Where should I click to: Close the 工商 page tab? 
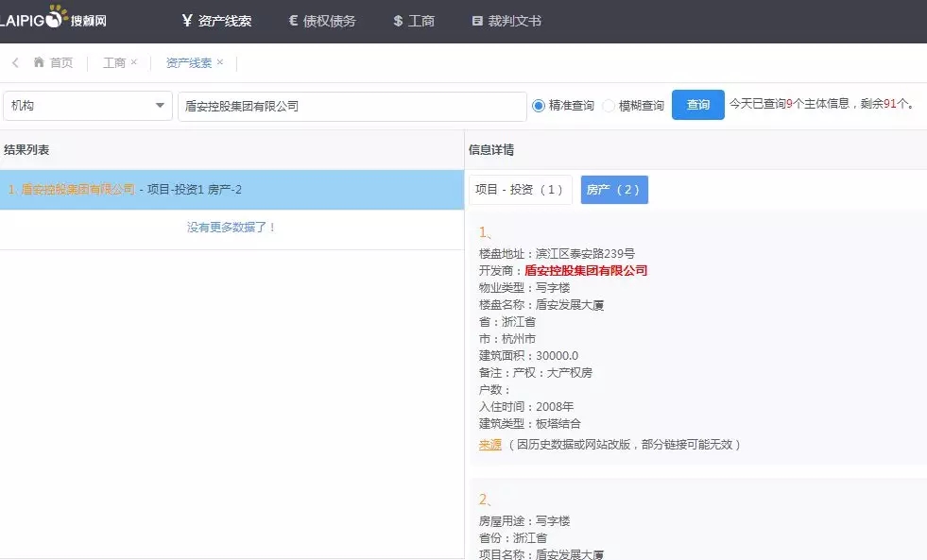(134, 62)
